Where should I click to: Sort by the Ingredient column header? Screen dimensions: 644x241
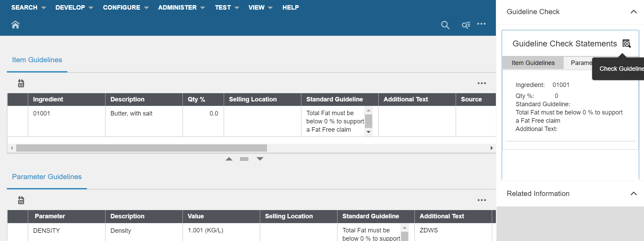click(67, 99)
